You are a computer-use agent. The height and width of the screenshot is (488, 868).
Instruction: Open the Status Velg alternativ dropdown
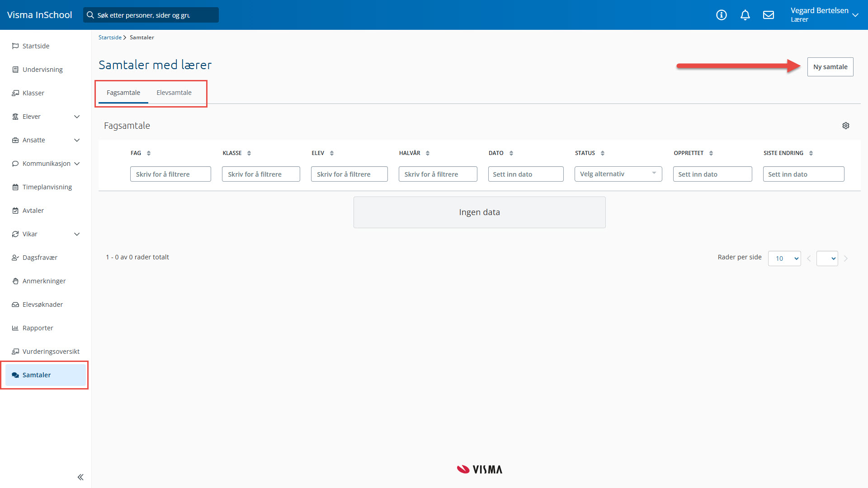coord(618,174)
